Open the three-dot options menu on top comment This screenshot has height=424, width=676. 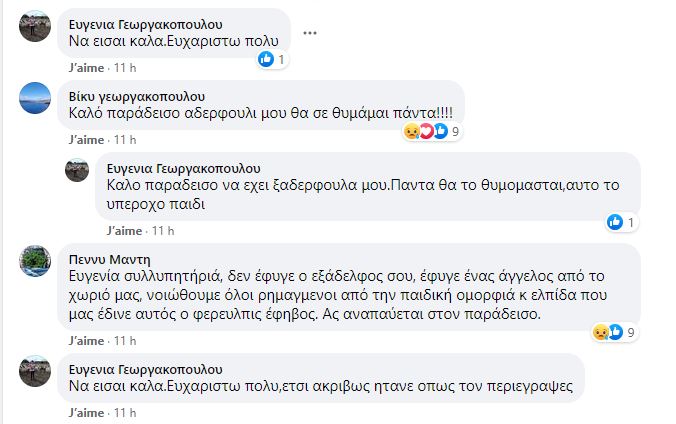pyautogui.click(x=310, y=31)
